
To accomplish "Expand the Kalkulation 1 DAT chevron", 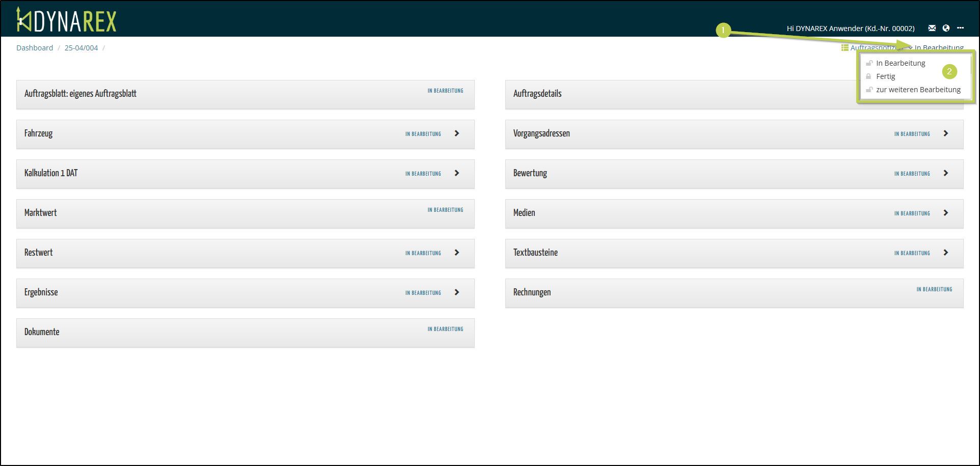I will click(457, 173).
